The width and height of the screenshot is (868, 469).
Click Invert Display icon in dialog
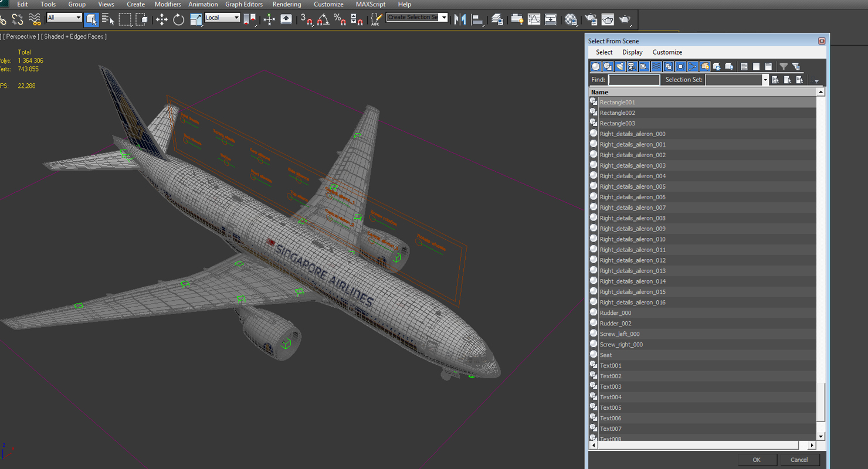coord(768,66)
